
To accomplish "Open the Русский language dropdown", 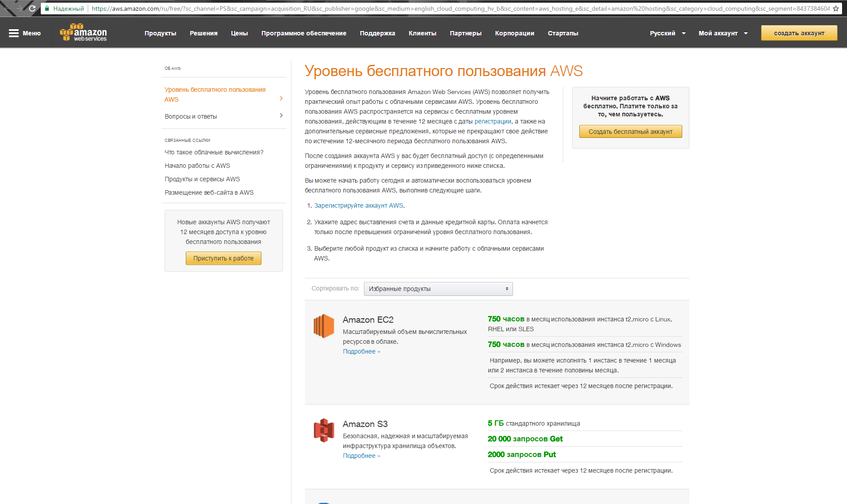I will click(x=667, y=33).
